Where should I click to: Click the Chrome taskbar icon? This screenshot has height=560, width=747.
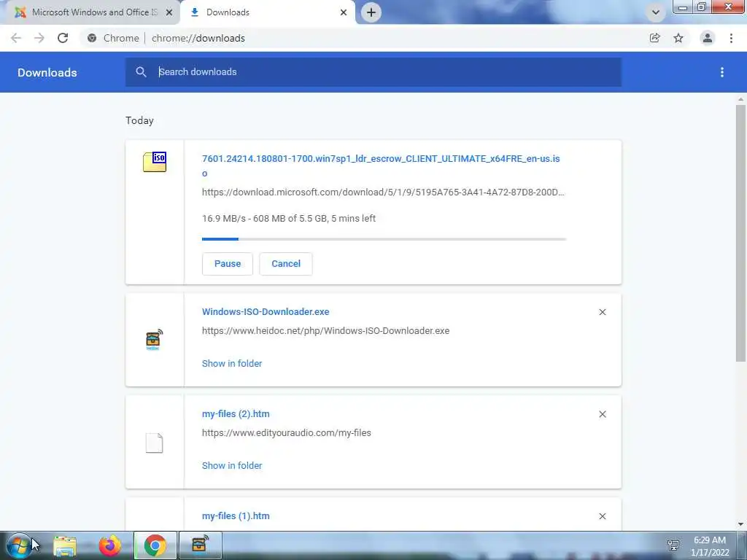[155, 545]
